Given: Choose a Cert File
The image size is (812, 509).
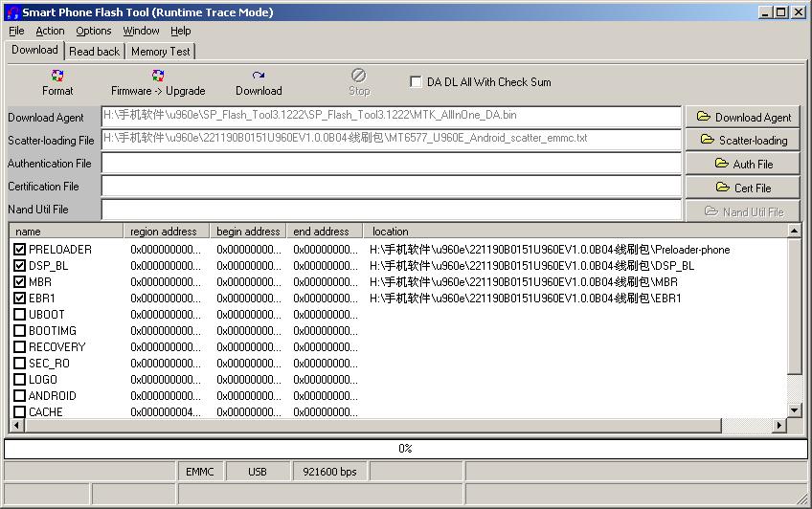Looking at the screenshot, I should pos(743,188).
